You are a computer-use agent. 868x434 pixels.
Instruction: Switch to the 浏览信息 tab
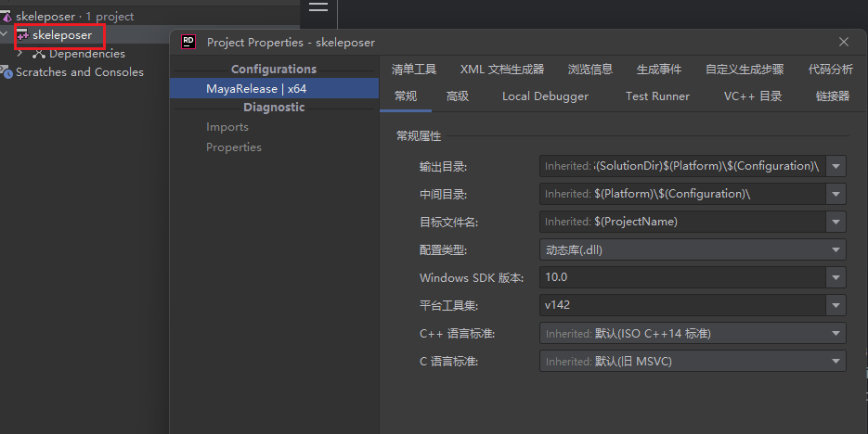[x=590, y=70]
